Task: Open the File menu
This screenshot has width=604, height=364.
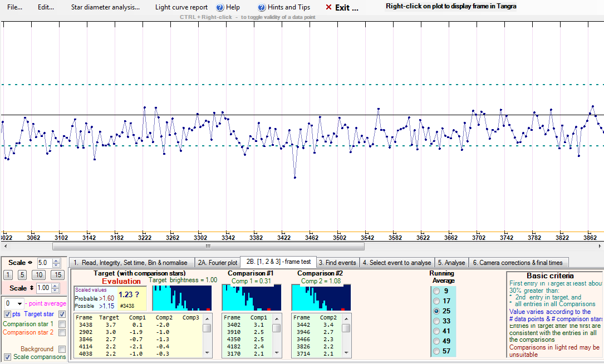Action: click(x=15, y=8)
